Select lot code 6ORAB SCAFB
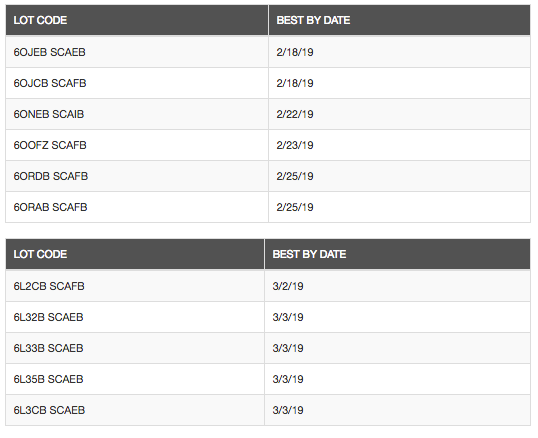538x438 pixels. click(50, 207)
